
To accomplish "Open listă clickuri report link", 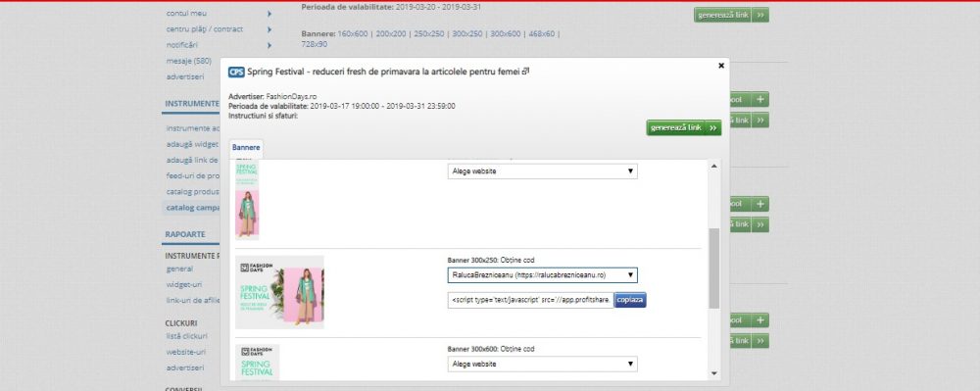I will (x=183, y=337).
